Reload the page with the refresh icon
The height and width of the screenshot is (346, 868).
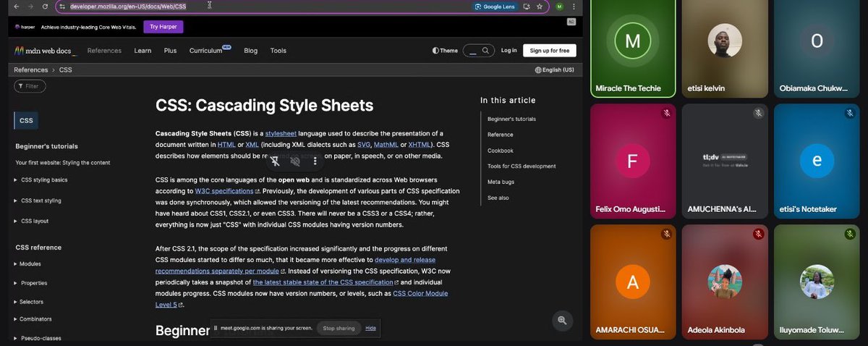45,7
